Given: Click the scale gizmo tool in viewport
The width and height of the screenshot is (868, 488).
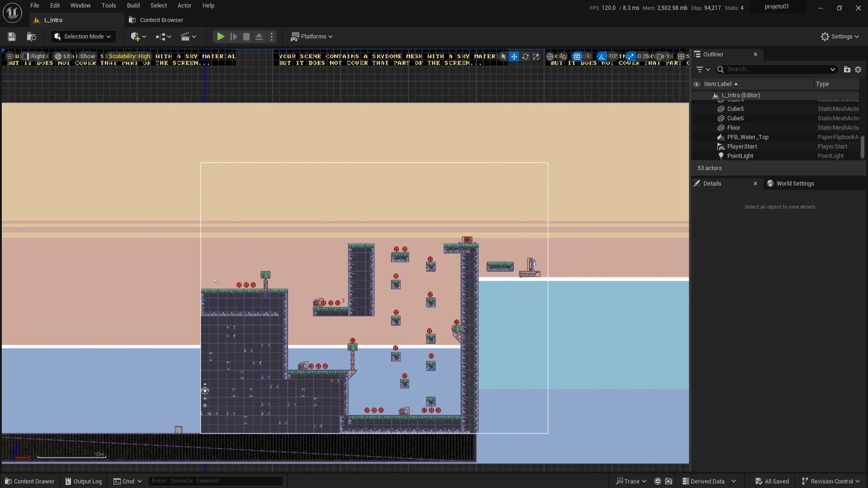Looking at the screenshot, I should [536, 56].
